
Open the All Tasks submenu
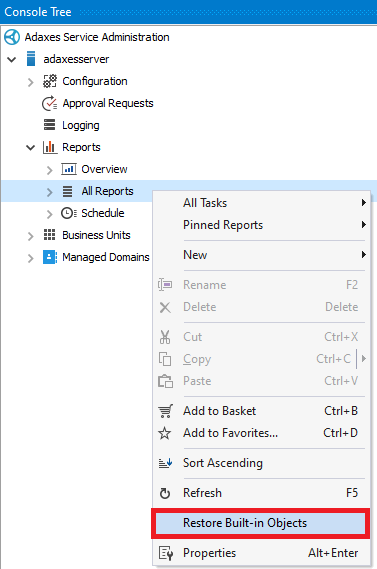pos(261,203)
